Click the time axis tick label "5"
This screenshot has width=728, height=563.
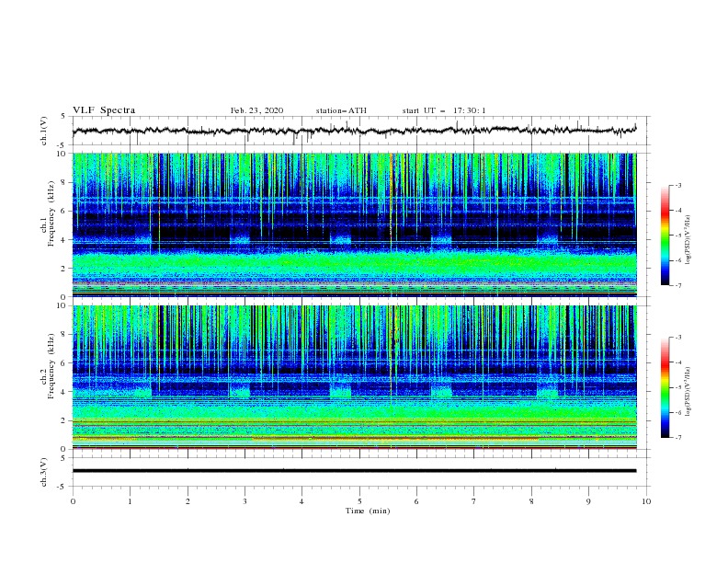[359, 501]
